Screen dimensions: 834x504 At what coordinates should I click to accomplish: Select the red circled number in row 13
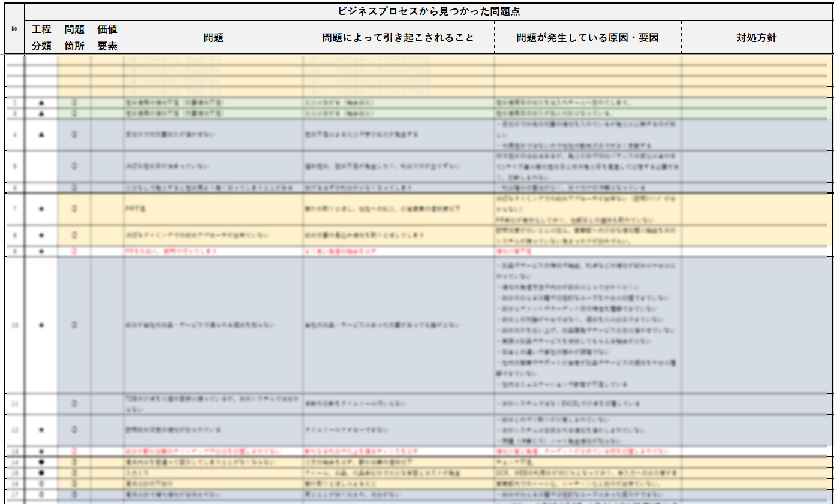coord(74,451)
